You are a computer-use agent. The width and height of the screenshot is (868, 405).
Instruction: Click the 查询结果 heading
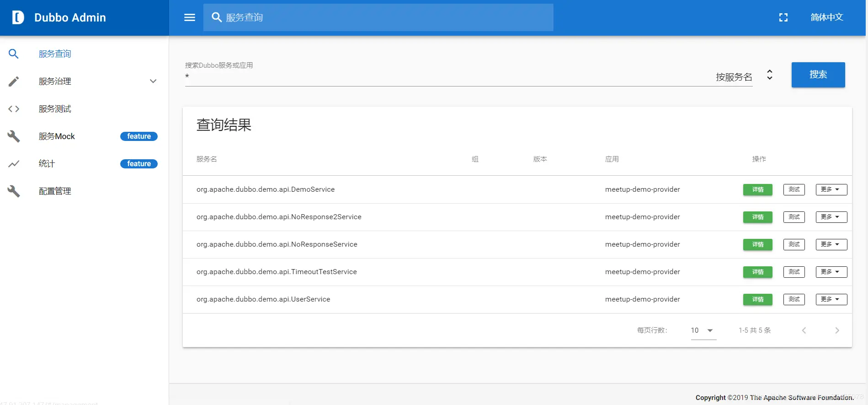click(224, 125)
